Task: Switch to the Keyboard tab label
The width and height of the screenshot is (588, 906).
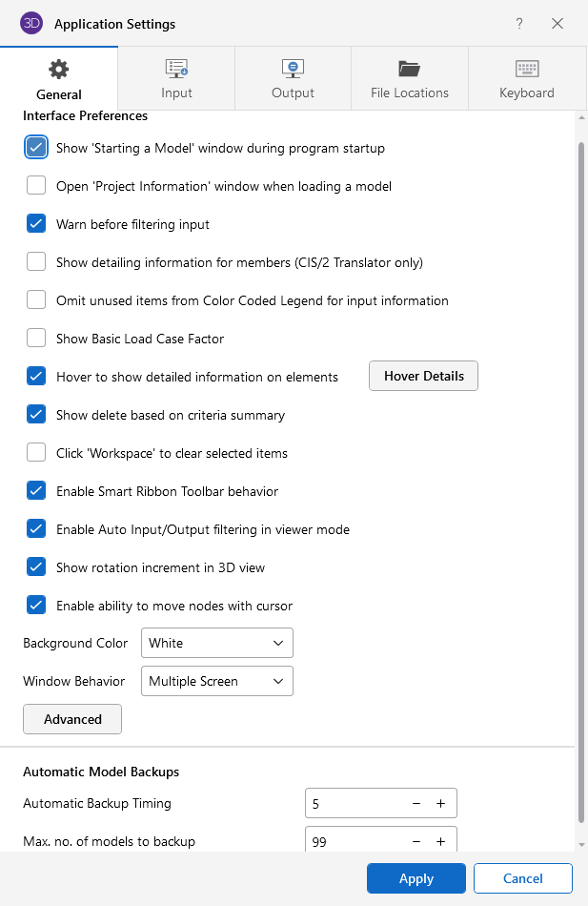Action: [527, 93]
